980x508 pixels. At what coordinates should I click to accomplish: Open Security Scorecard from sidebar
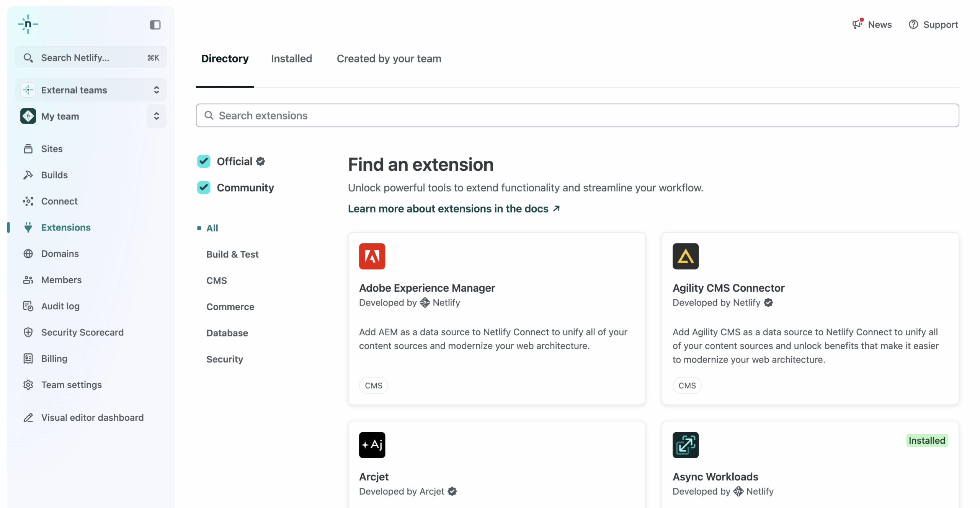tap(82, 332)
